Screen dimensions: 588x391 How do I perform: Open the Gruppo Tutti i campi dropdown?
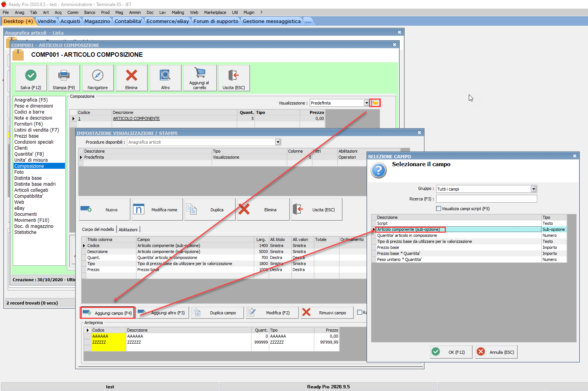tap(533, 189)
